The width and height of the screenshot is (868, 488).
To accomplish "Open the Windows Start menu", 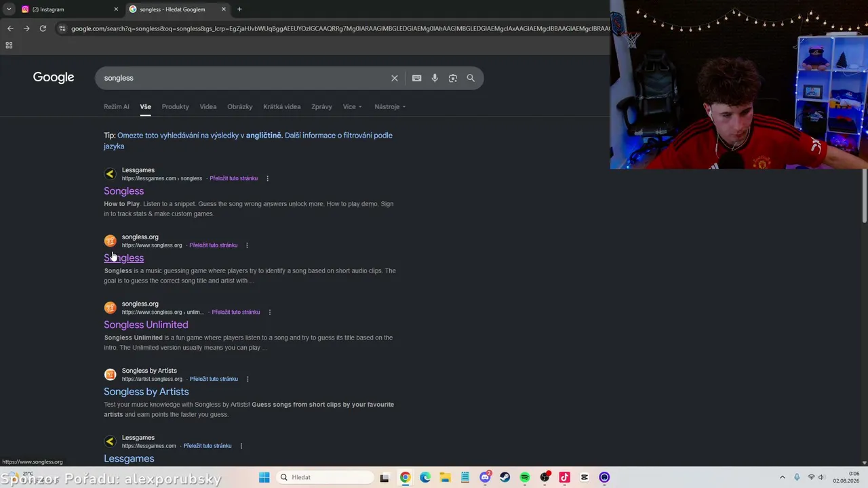I will pyautogui.click(x=264, y=477).
